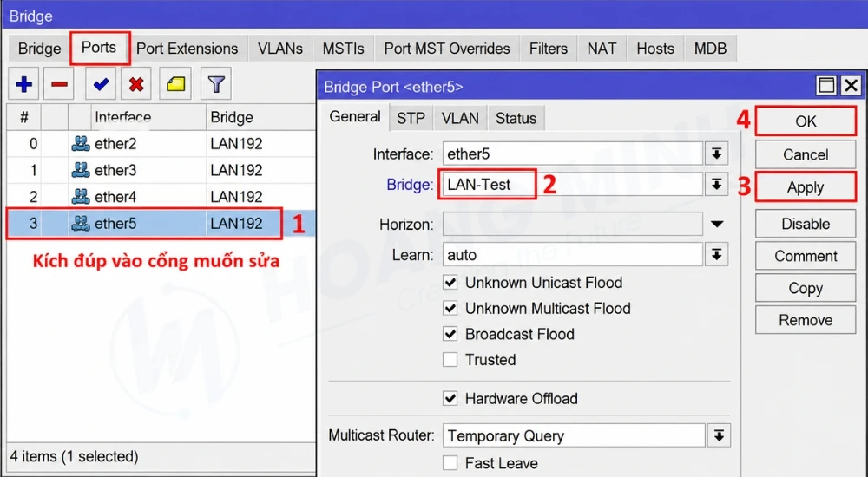
Task: Click the Learn field showing auto
Action: click(573, 255)
